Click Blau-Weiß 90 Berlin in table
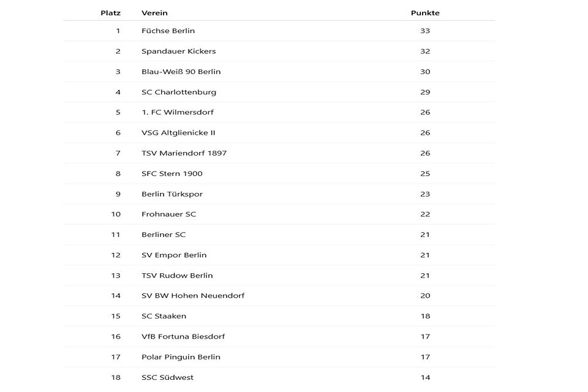Image resolution: width=588 pixels, height=392 pixels. [x=181, y=72]
